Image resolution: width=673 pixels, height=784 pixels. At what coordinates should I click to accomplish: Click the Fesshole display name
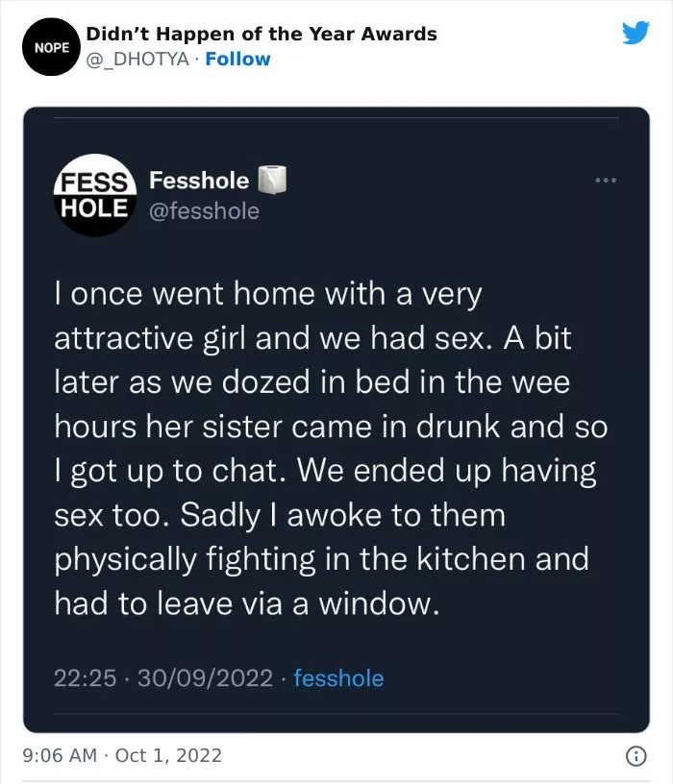click(199, 181)
